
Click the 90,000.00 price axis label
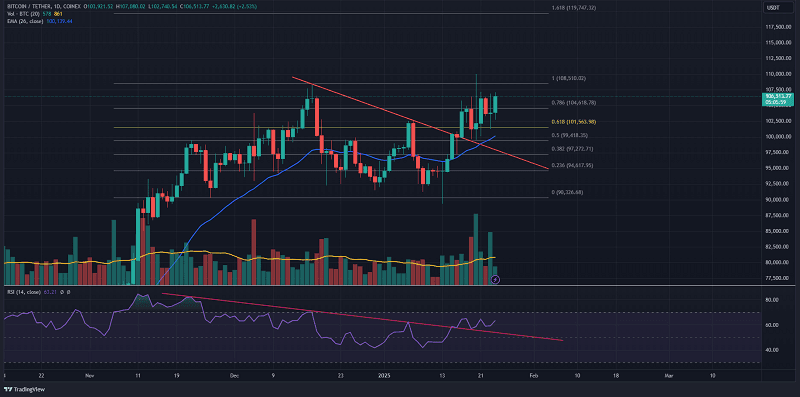778,200
